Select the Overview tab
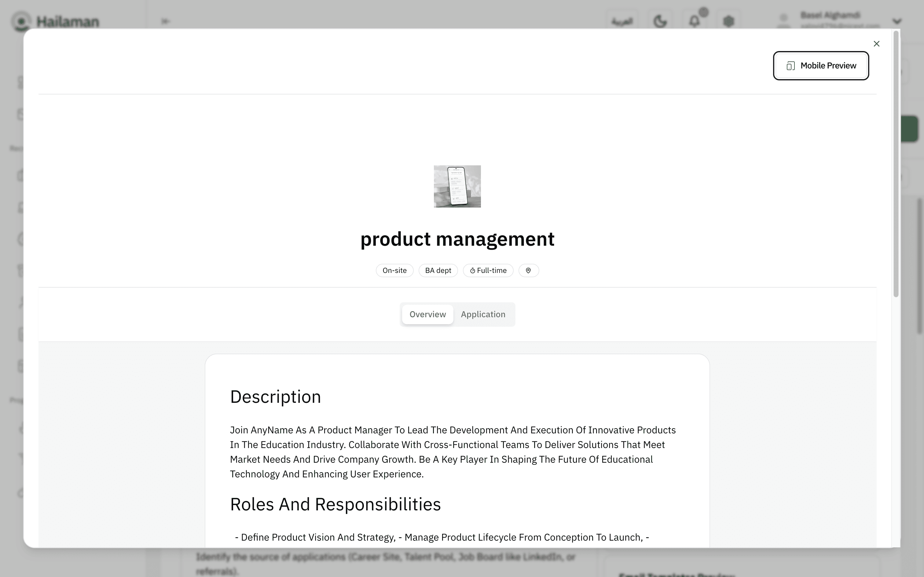924x577 pixels. [427, 314]
